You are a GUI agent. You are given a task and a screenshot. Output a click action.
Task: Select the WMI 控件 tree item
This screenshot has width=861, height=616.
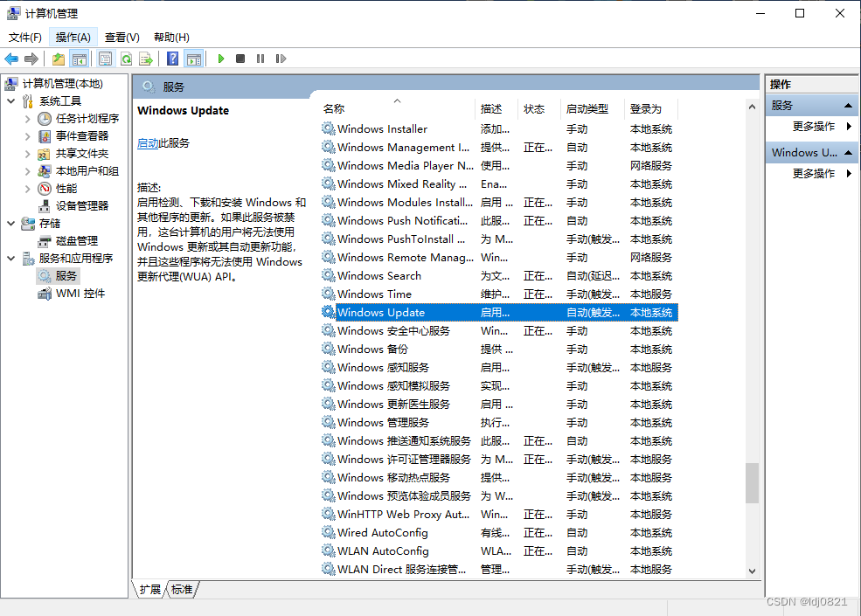point(80,294)
